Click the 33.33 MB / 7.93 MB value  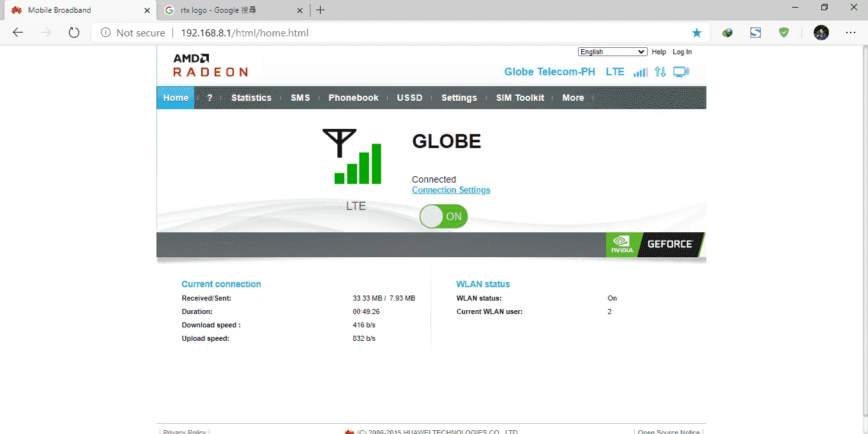384,298
